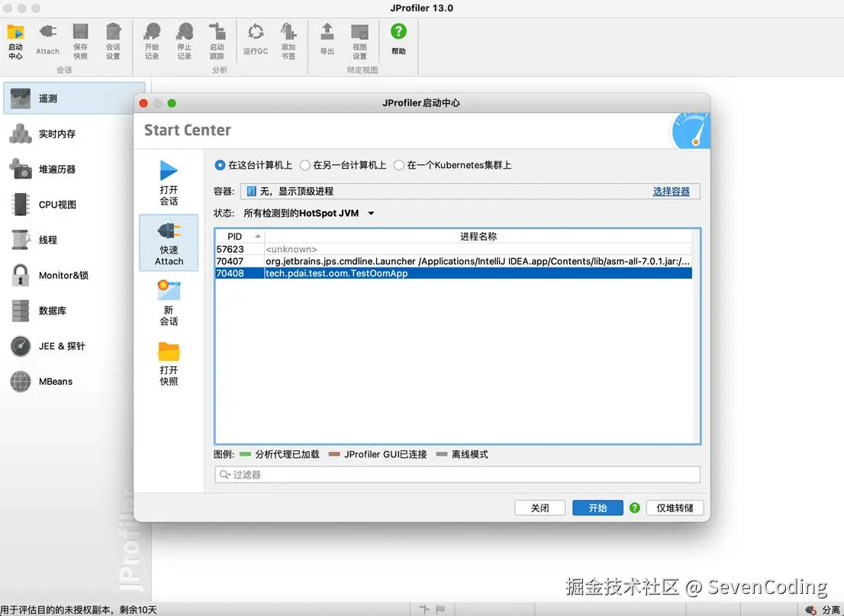Viewport: 844px width, 616px height.
Task: Click the 保存快照 toolbar icon
Action: click(x=80, y=41)
